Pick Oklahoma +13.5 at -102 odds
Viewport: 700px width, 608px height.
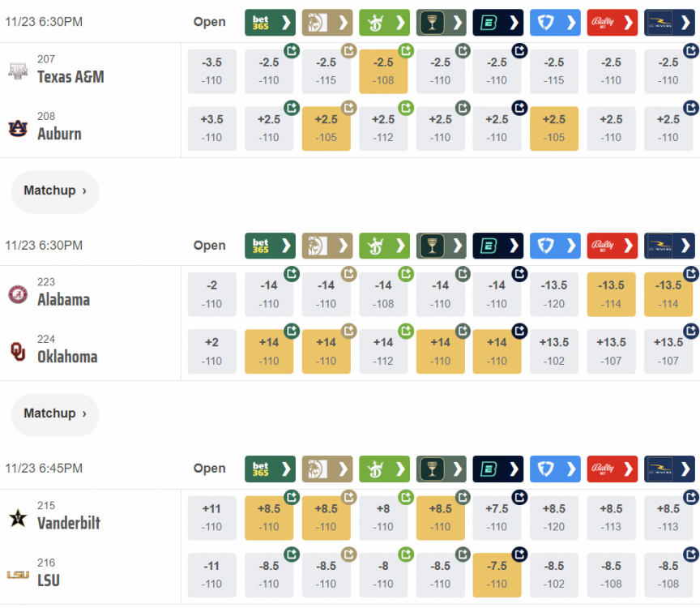(554, 351)
